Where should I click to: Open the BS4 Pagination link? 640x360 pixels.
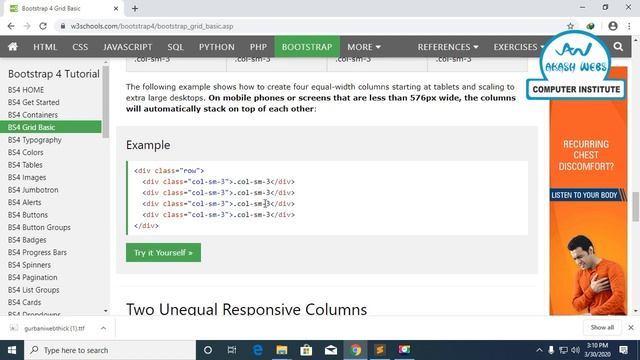point(32,277)
